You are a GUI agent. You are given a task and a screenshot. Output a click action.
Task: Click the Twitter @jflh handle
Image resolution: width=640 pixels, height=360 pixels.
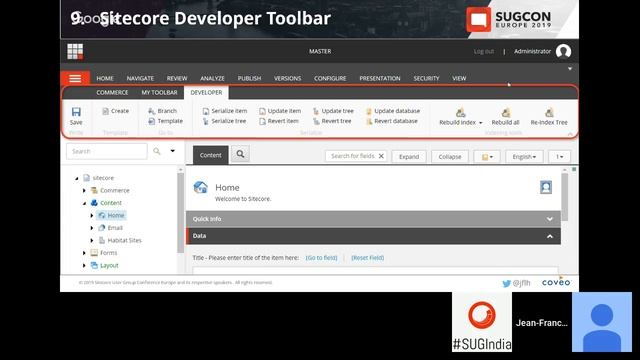click(516, 283)
